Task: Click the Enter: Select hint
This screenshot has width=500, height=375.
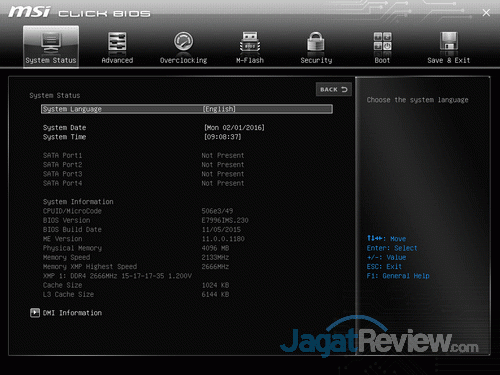Action: tap(392, 248)
